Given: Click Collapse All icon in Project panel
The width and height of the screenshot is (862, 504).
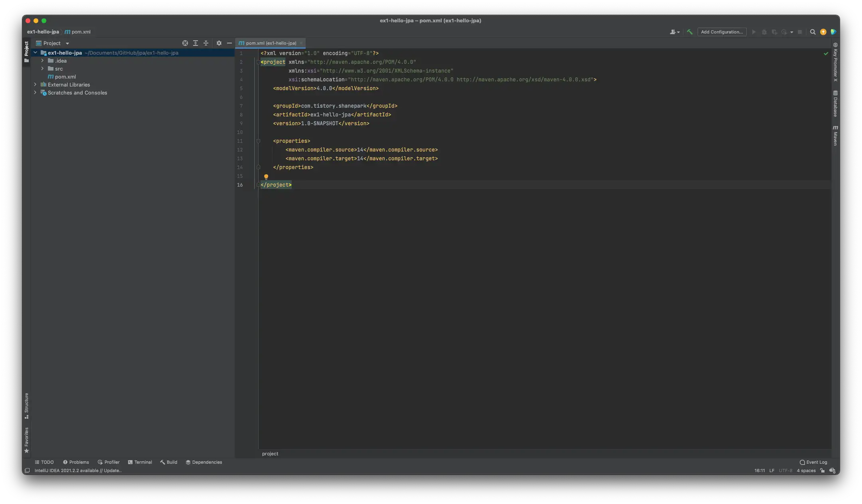Looking at the screenshot, I should click(206, 43).
